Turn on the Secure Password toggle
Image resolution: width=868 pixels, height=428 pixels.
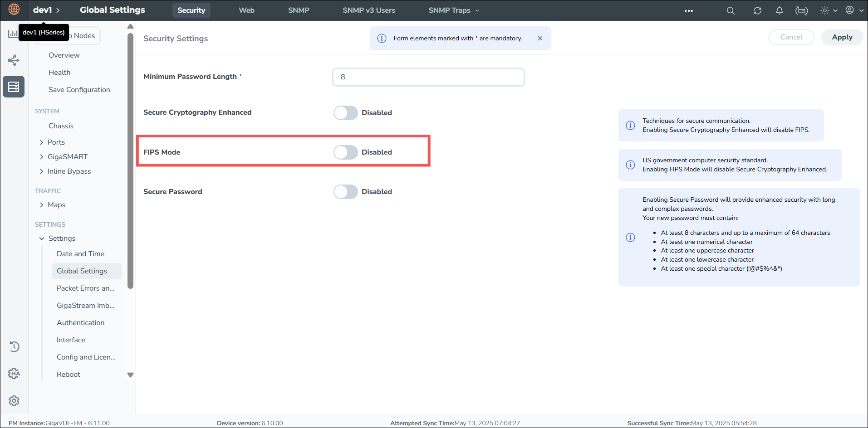click(x=346, y=192)
